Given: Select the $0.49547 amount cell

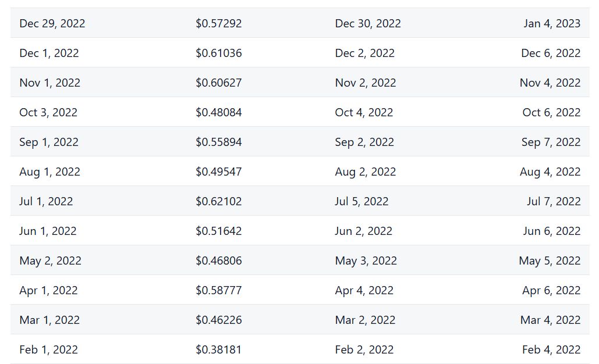Looking at the screenshot, I should (x=218, y=172).
